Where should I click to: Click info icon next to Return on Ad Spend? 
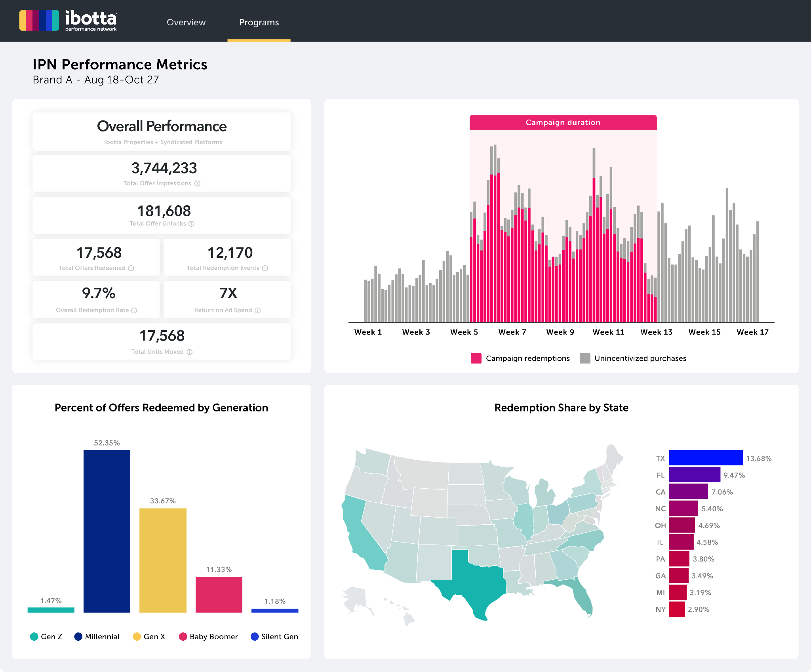click(x=258, y=310)
